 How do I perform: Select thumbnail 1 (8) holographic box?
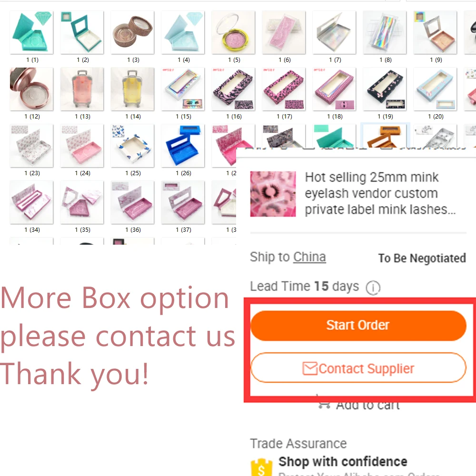pyautogui.click(x=385, y=32)
